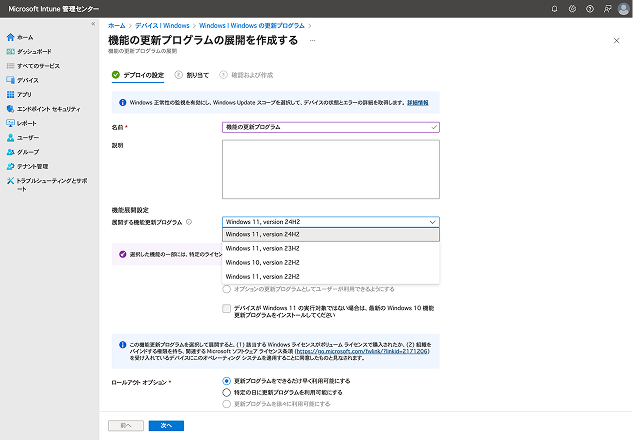Select 確認および作成 step tab
Image resolution: width=633 pixels, height=440 pixels.
[246, 75]
